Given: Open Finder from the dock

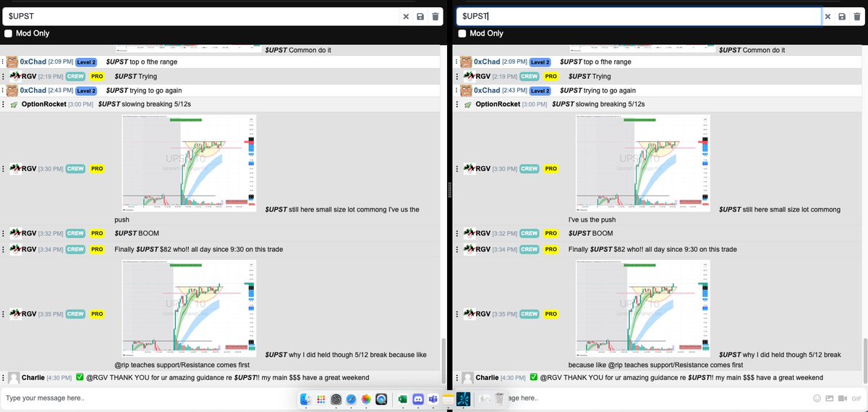Looking at the screenshot, I should click(306, 399).
